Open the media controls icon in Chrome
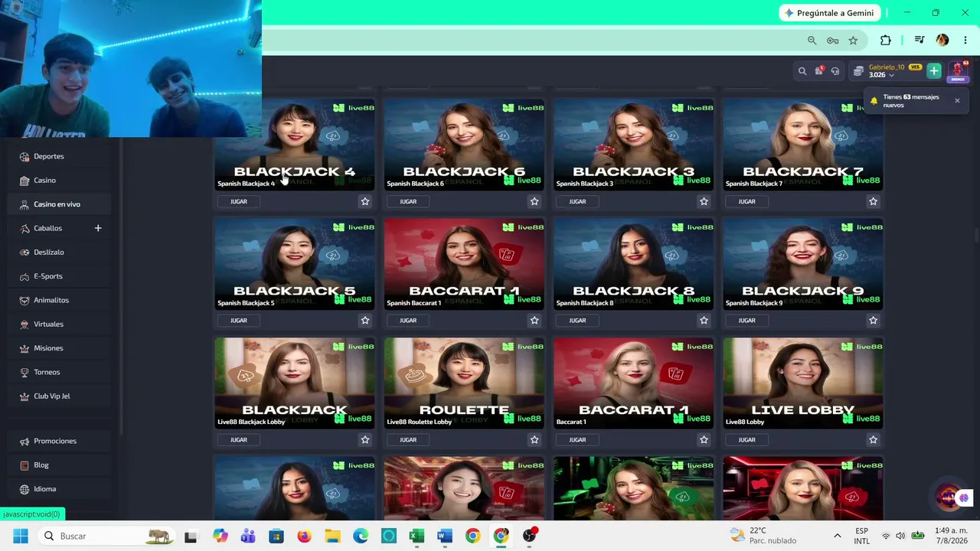Screen dimensions: 980x551 pyautogui.click(x=920, y=40)
